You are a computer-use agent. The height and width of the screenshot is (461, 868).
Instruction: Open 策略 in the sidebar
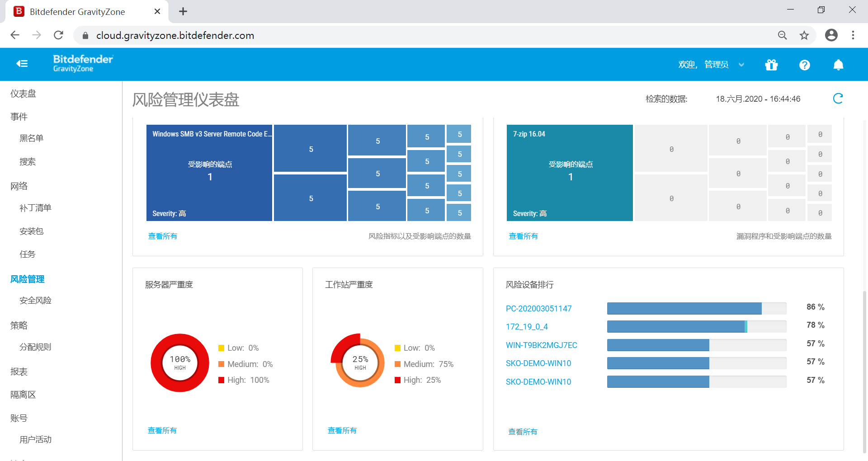(19, 325)
